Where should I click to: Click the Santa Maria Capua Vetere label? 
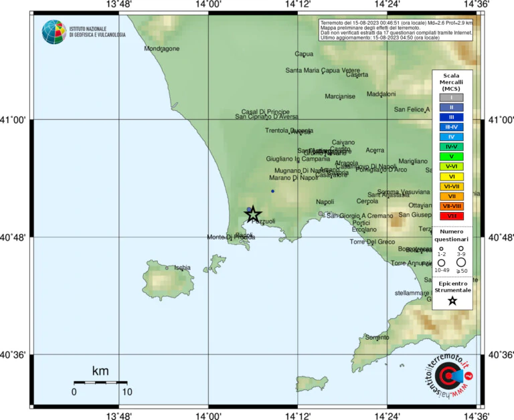[x=323, y=70]
